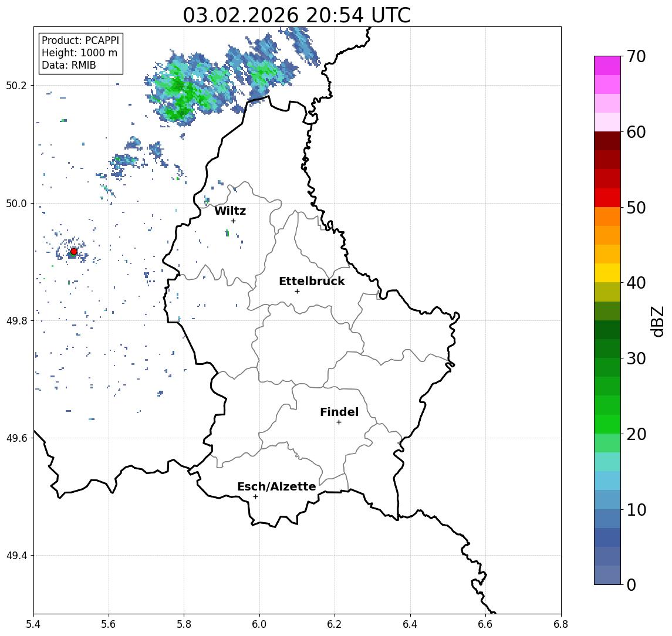This screenshot has height=636, width=672.
Task: Click longitude axis label 5.8
Action: click(x=184, y=624)
